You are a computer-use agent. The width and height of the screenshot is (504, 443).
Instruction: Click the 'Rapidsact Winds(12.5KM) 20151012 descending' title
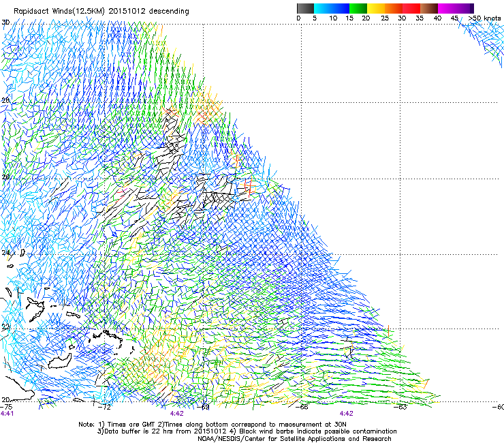point(101,12)
